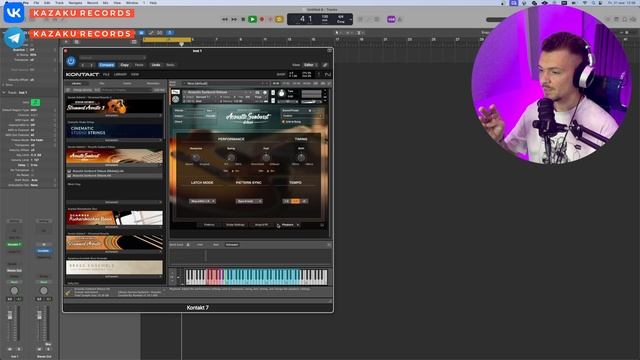
Task: Open the Playback tab dropdown
Action: [x=289, y=225]
